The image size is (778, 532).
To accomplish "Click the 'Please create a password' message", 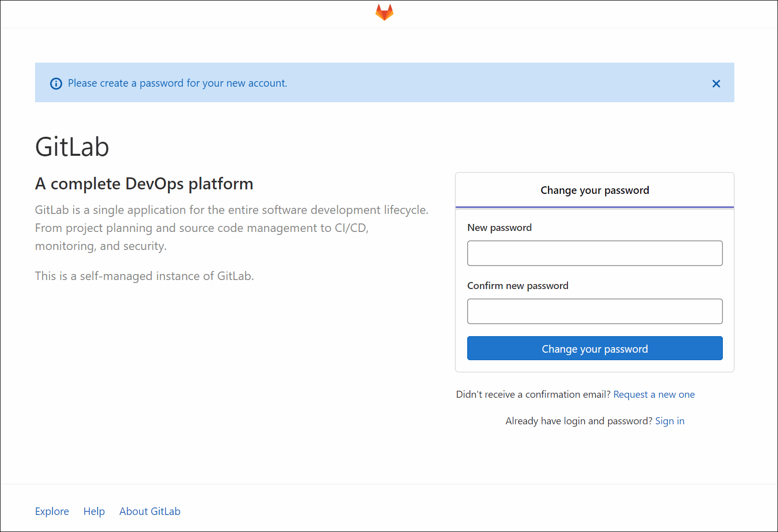I will 177,83.
